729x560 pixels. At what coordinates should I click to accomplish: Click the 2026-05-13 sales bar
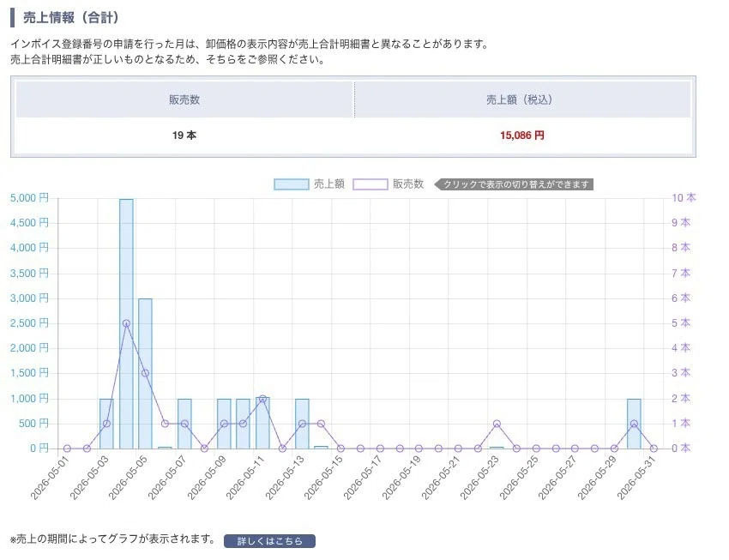pos(302,424)
